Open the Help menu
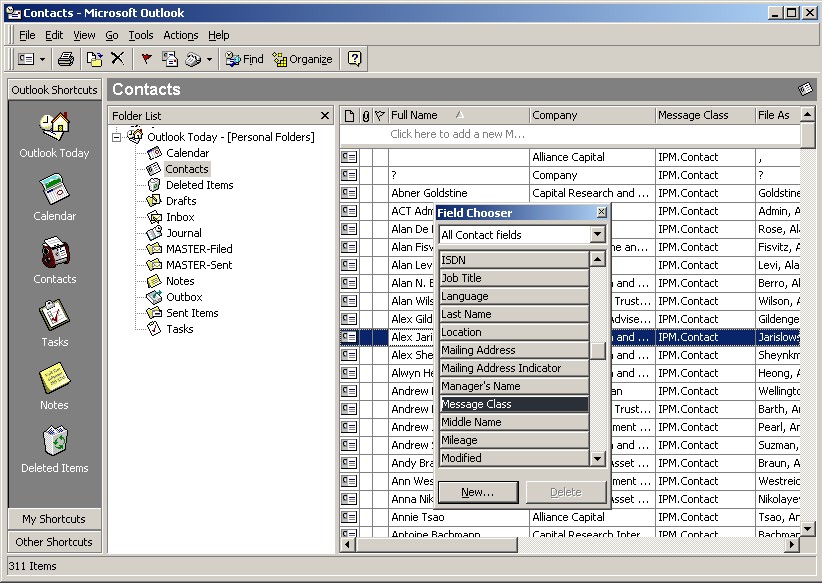The height and width of the screenshot is (583, 822). click(x=219, y=35)
